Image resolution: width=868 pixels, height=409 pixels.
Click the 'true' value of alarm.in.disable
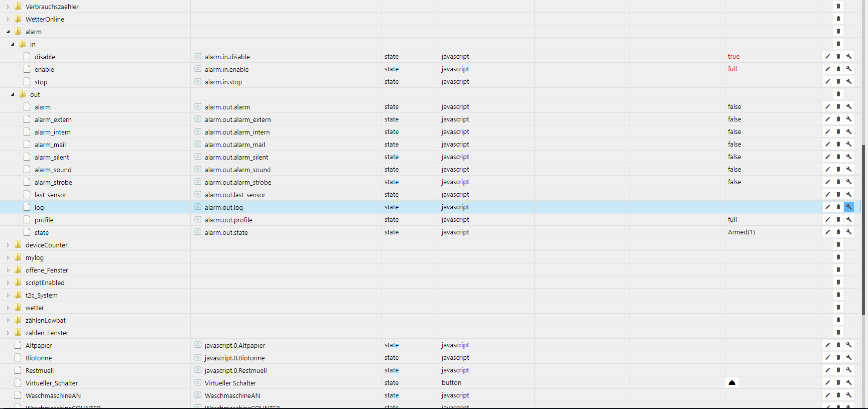[x=733, y=56]
